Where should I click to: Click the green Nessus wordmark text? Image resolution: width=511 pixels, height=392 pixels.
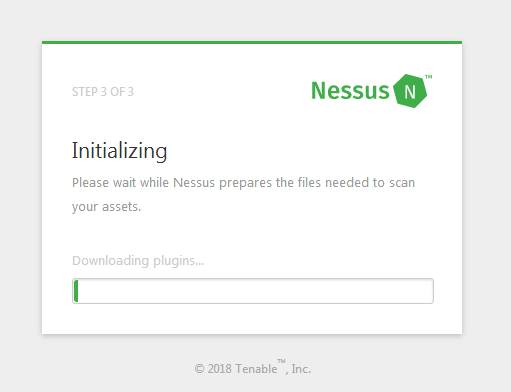[350, 91]
